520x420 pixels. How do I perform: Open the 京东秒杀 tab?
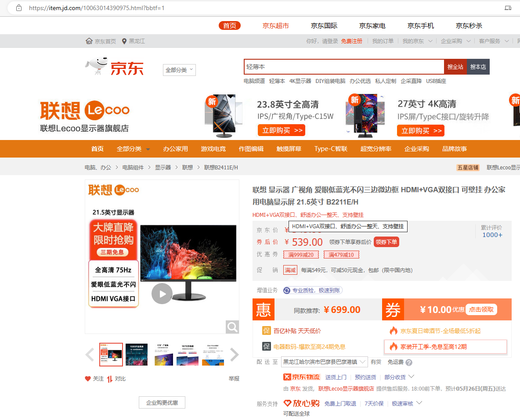tap(469, 25)
